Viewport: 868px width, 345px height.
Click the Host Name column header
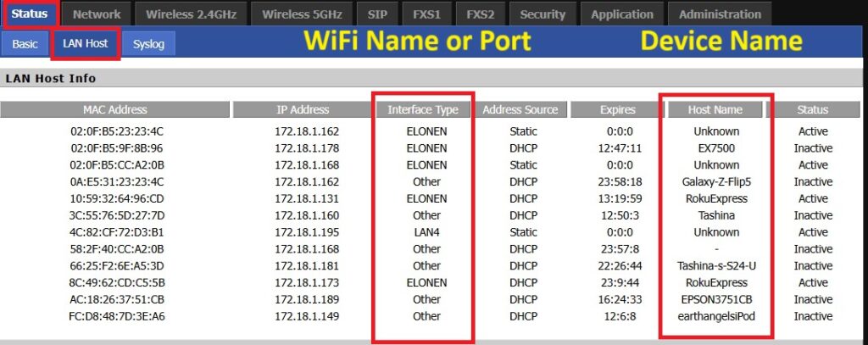(x=715, y=109)
